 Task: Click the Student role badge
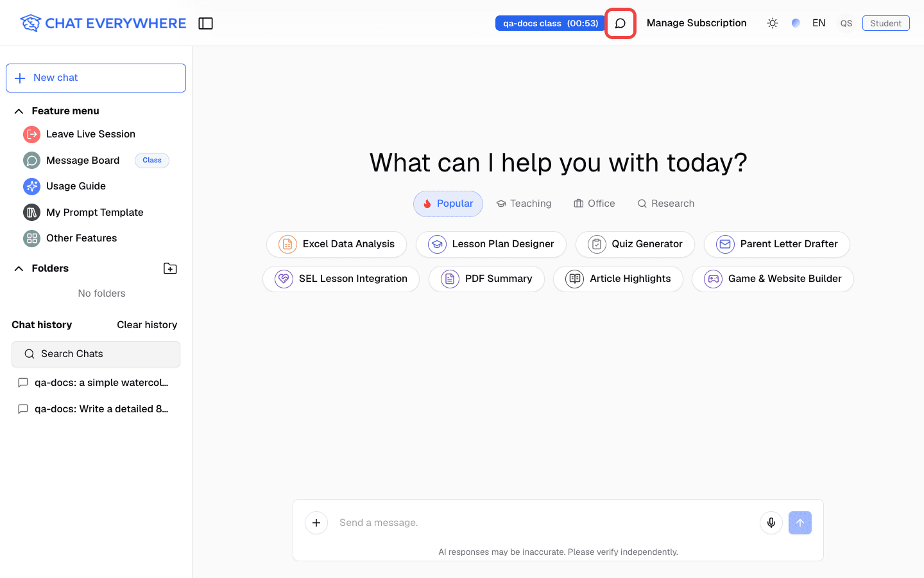click(x=886, y=23)
